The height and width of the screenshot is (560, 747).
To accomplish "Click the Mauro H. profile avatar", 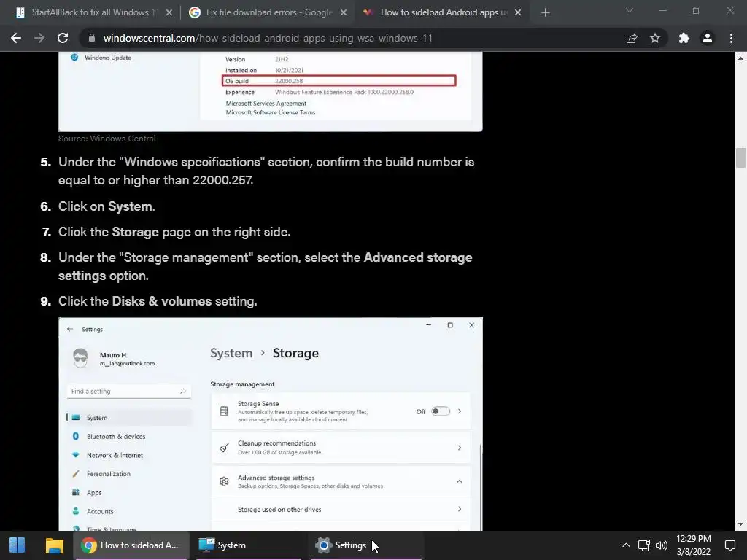I will pyautogui.click(x=80, y=358).
